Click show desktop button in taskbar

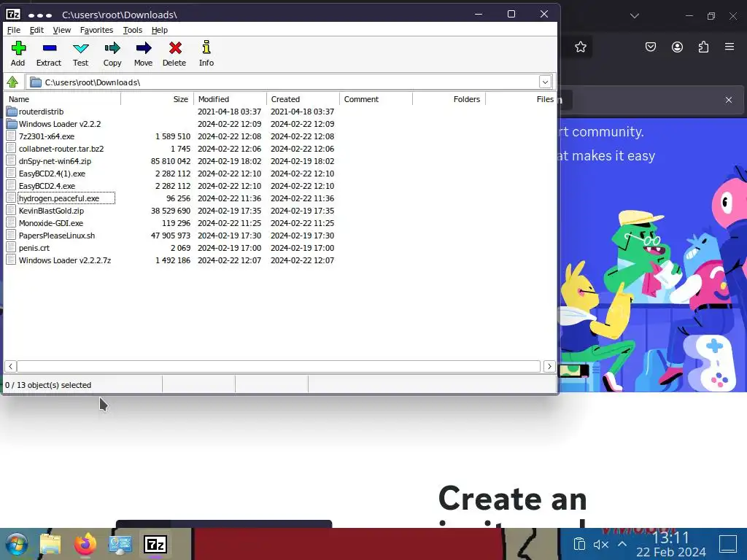pyautogui.click(x=728, y=544)
